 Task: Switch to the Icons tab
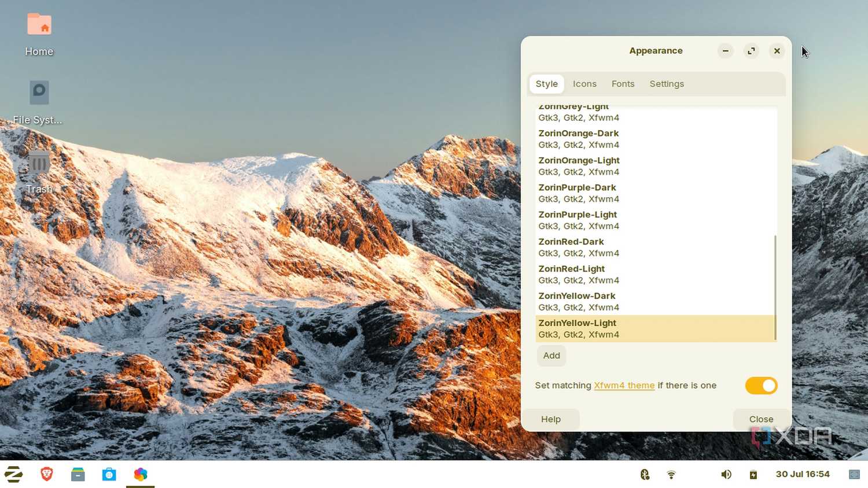pyautogui.click(x=584, y=84)
